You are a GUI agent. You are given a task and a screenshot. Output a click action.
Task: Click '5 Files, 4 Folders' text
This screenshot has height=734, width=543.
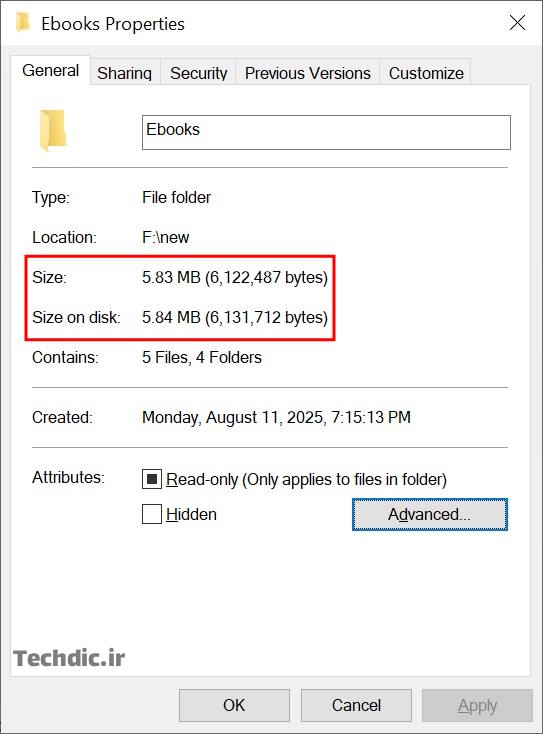pos(202,358)
